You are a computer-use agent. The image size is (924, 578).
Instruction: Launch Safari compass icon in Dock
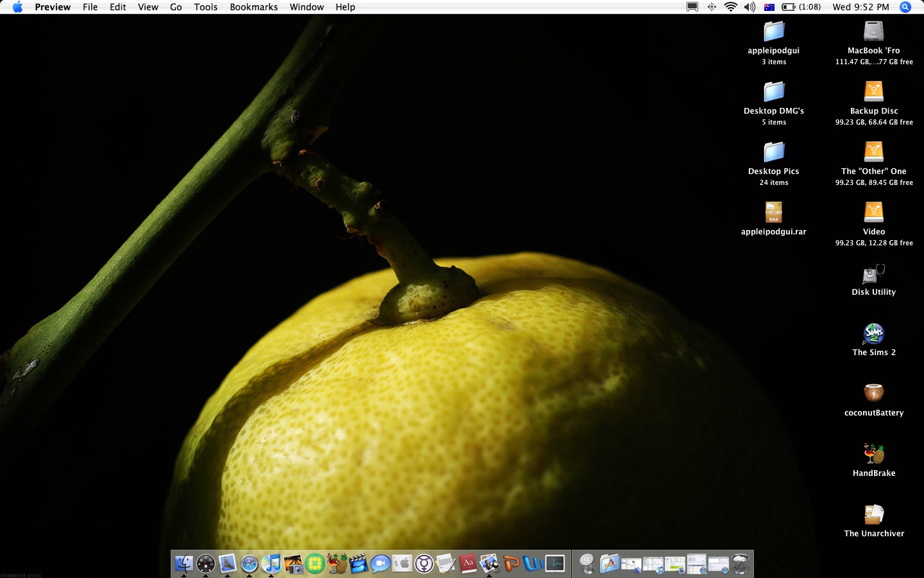[x=250, y=564]
